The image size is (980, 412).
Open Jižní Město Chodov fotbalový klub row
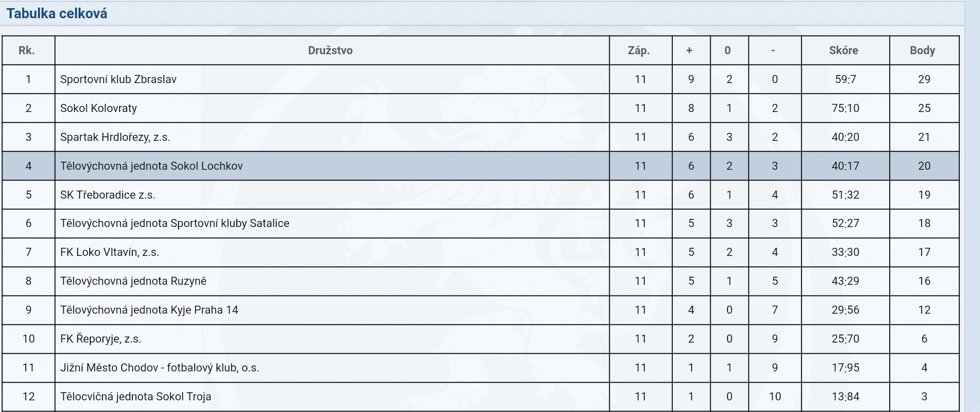480,367
